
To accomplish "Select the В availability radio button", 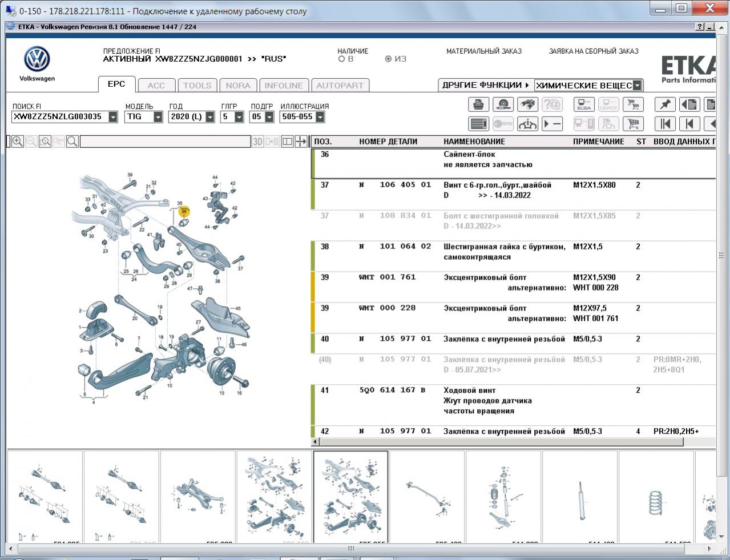I will pos(342,59).
